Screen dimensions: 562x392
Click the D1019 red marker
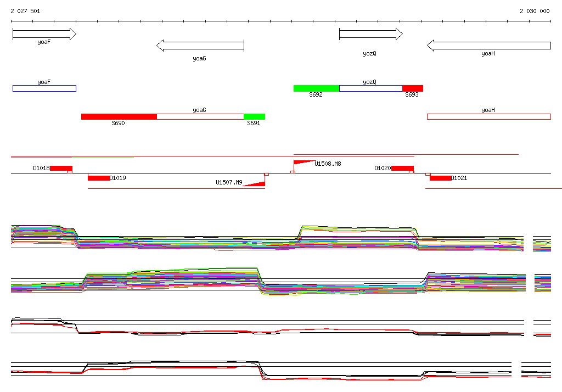pyautogui.click(x=99, y=178)
